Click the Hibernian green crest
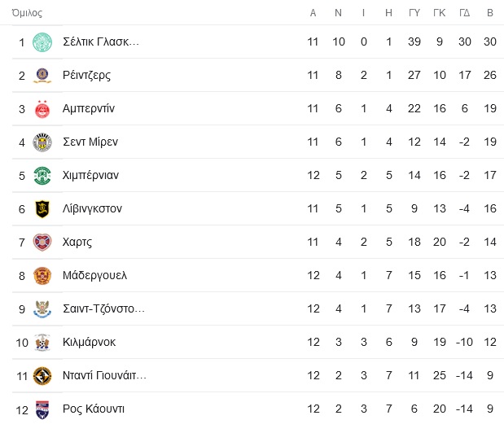 tap(42, 176)
